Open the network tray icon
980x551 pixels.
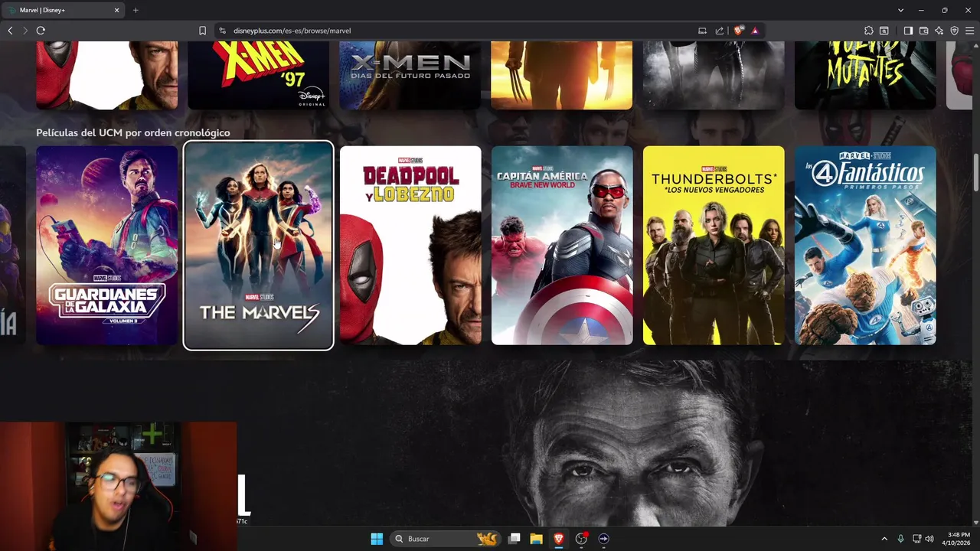tap(916, 539)
